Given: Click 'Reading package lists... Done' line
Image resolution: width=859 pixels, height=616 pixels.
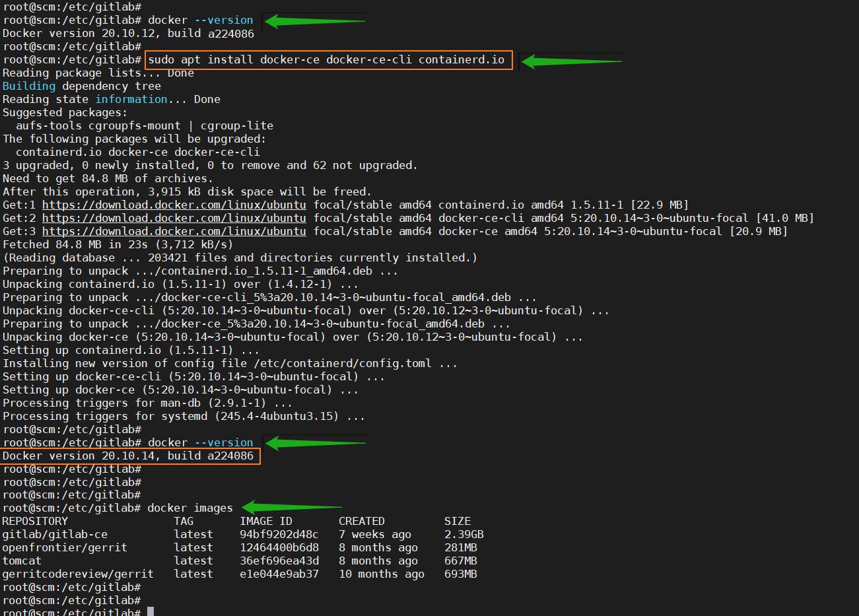Looking at the screenshot, I should coord(98,73).
